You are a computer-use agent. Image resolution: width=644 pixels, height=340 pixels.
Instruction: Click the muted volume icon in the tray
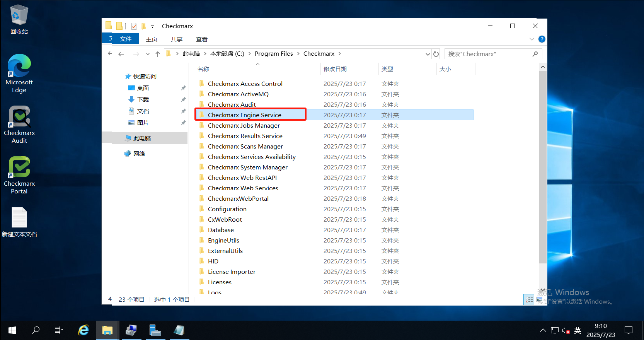coord(566,330)
